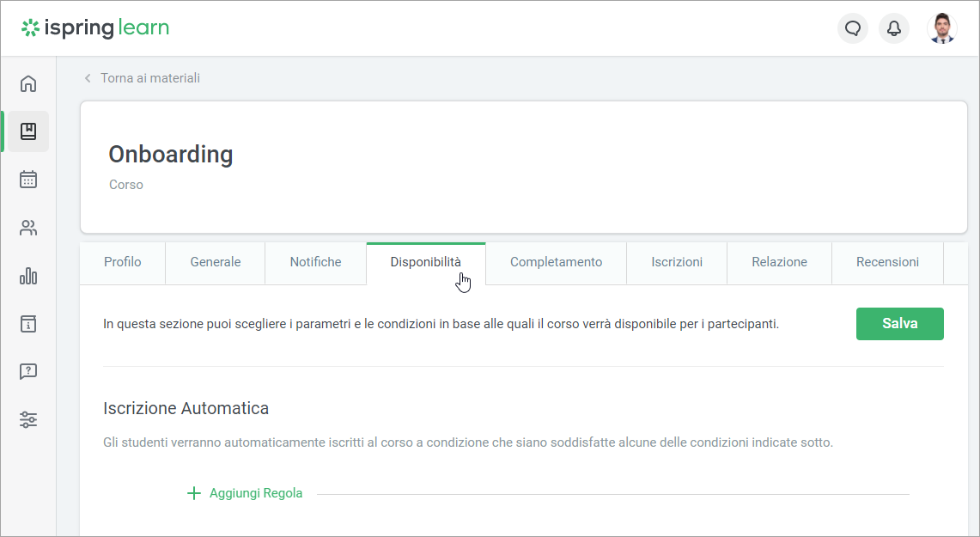This screenshot has width=980, height=537.
Task: Open the Notifiche tab
Action: [315, 262]
